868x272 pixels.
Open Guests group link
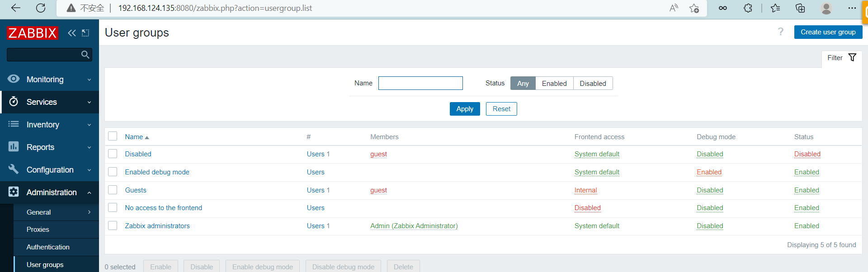click(x=136, y=190)
